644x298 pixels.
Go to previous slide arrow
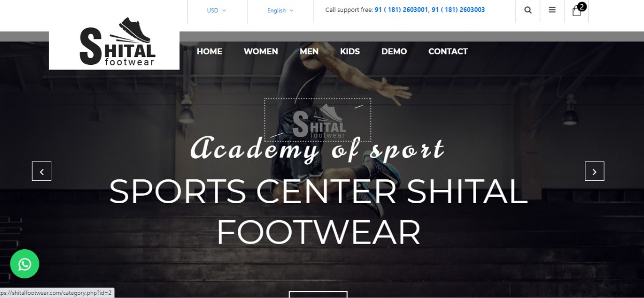tap(41, 171)
